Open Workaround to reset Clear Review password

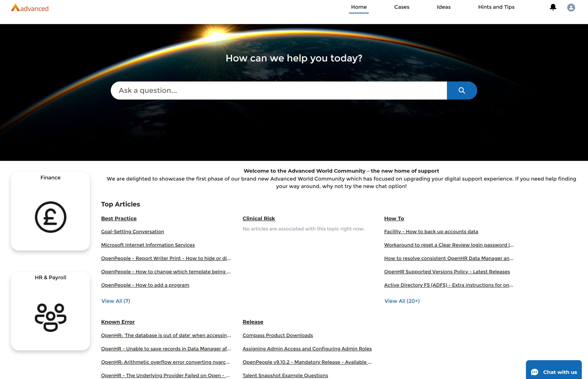(449, 245)
